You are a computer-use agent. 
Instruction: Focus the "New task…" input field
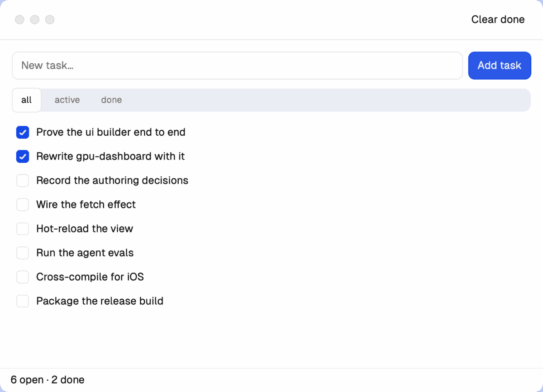[x=237, y=66]
